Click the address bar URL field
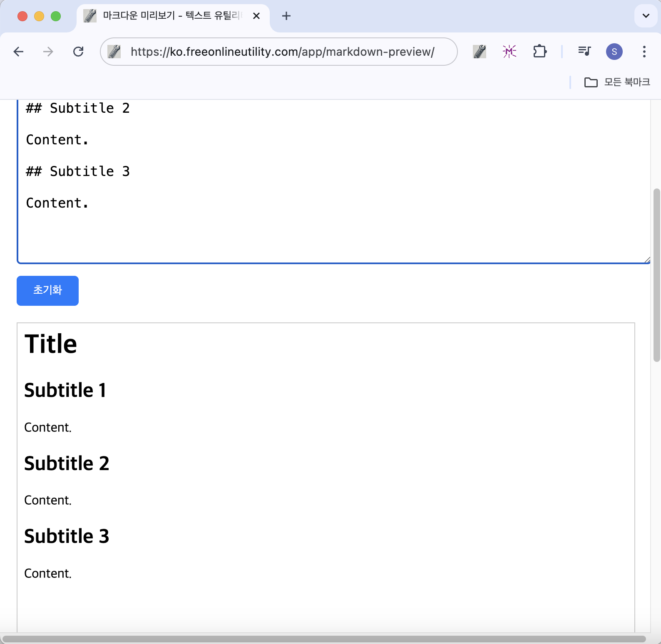 coord(282,52)
